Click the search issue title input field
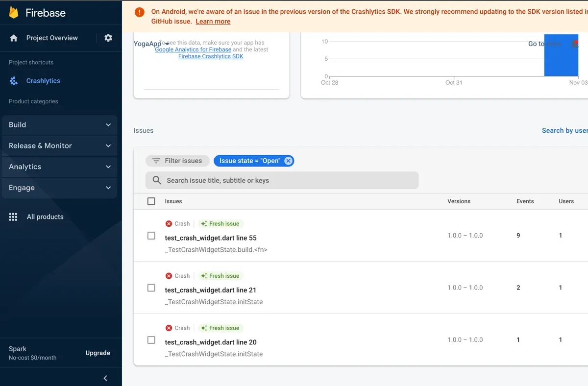588x386 pixels. (282, 180)
